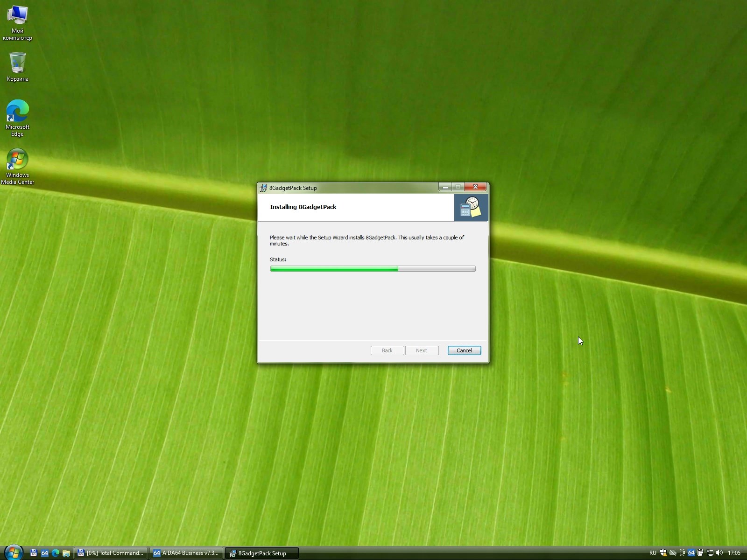
Task: Click the "8GadgetPack Setup" window title text
Action: click(x=293, y=188)
